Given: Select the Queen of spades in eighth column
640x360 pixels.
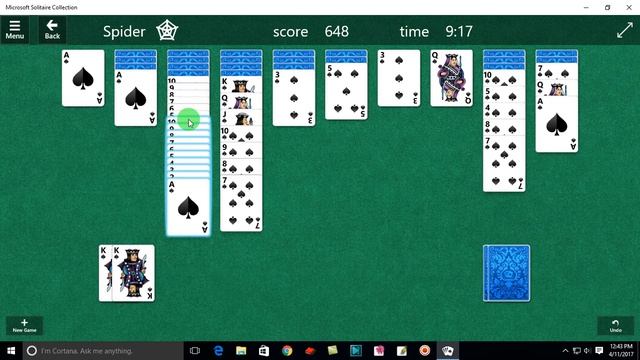Looking at the screenshot, I should point(451,78).
